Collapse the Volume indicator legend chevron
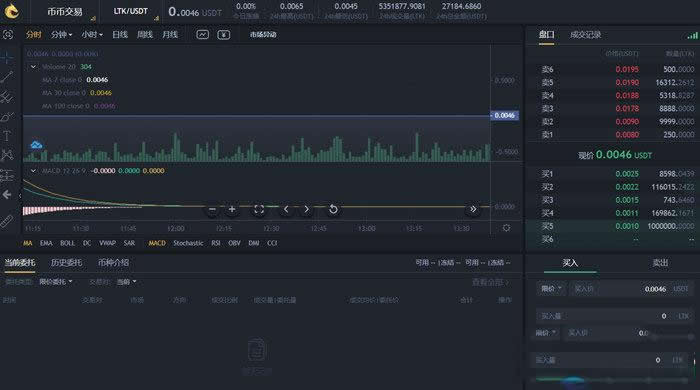Viewport: 700px width, 390px height. [33, 66]
